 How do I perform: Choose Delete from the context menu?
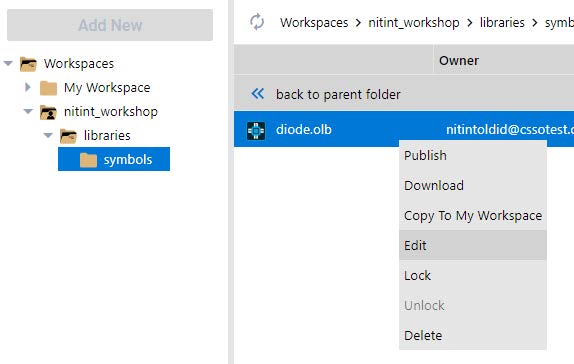(x=473, y=335)
